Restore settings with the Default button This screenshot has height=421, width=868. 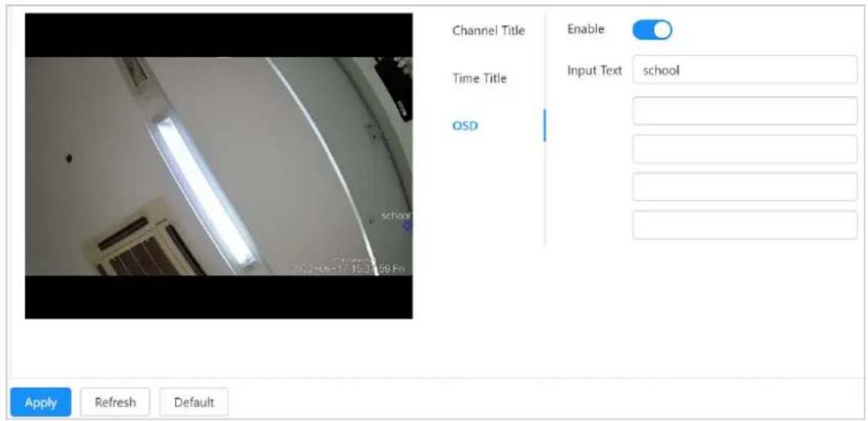pos(193,402)
